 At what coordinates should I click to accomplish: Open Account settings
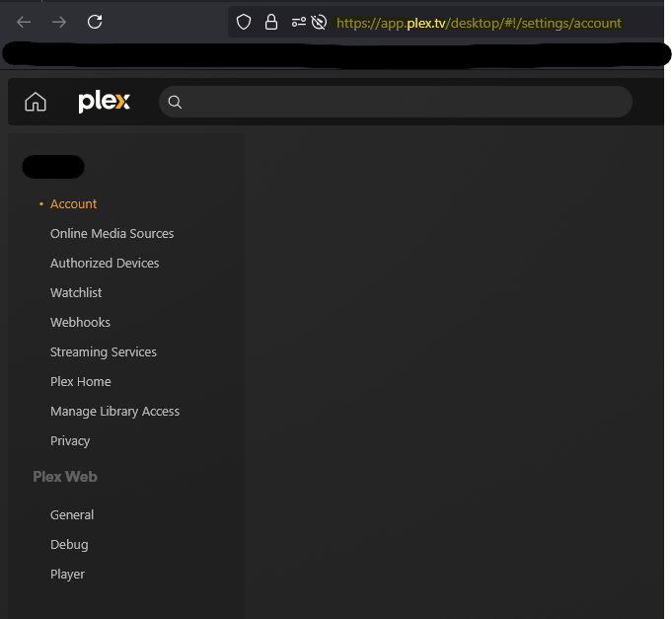point(73,204)
